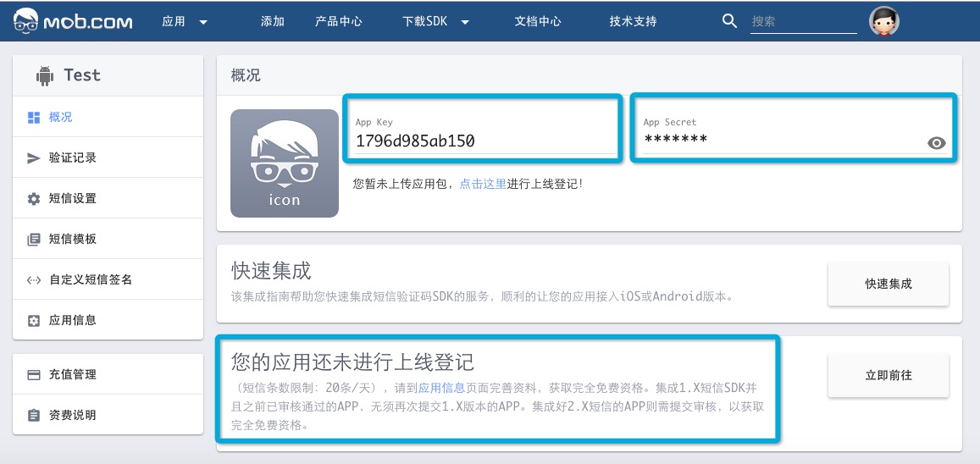Go to 文档中心
The height and width of the screenshot is (464, 980).
pyautogui.click(x=538, y=21)
